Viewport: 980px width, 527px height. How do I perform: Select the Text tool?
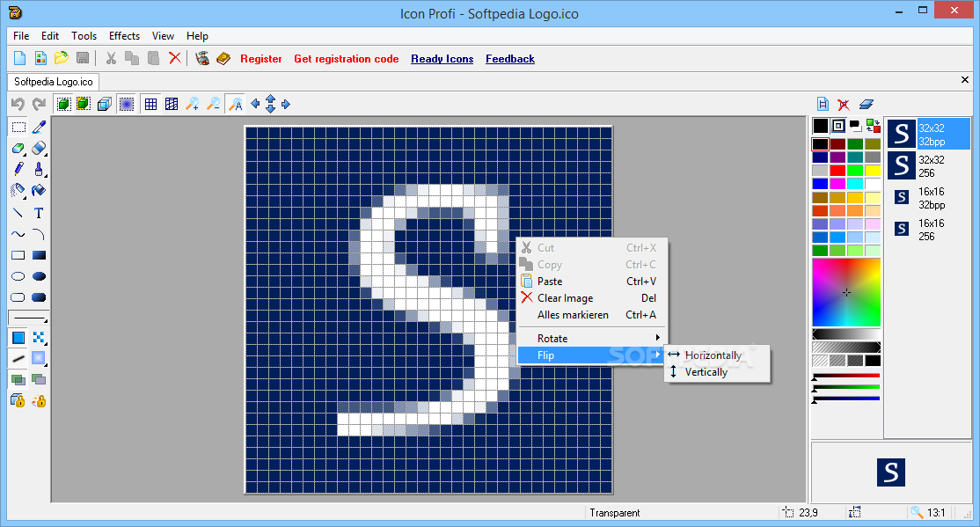pos(39,213)
